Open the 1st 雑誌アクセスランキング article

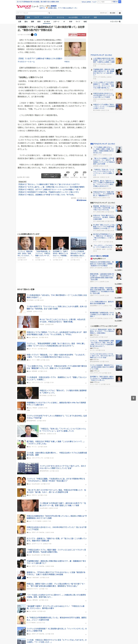(x=106, y=151)
